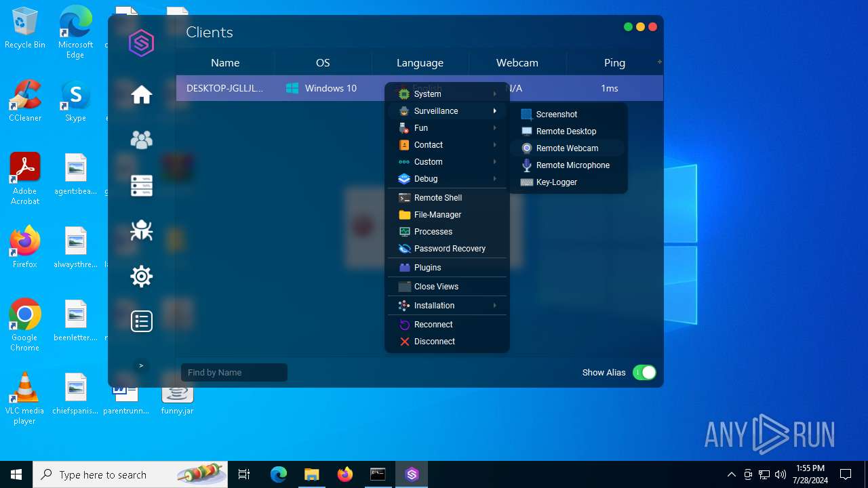868x488 pixels.
Task: Select Remote Microphone in submenu
Action: pos(568,165)
